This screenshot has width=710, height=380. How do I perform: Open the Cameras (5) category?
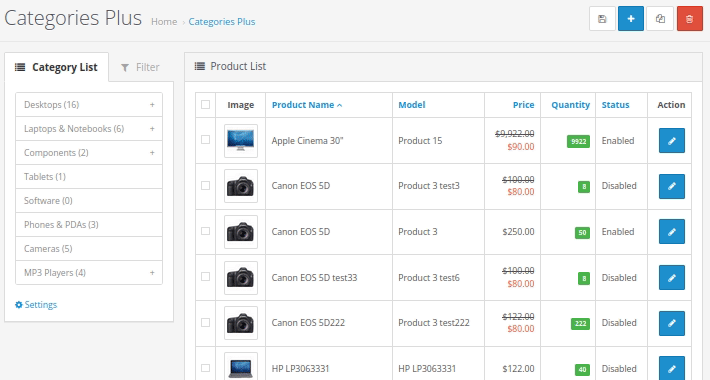(x=89, y=249)
